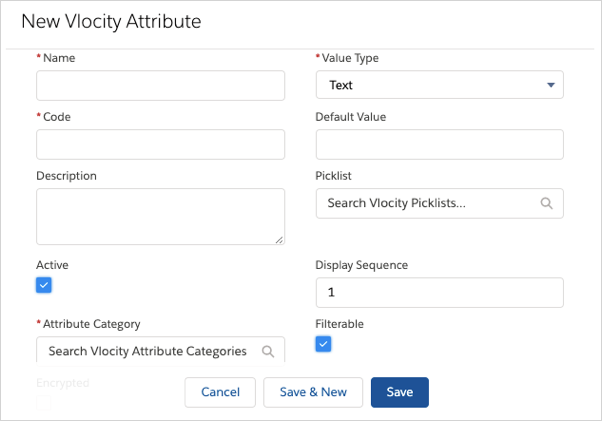
Task: Uncheck the Filterable checkbox
Action: 323,344
